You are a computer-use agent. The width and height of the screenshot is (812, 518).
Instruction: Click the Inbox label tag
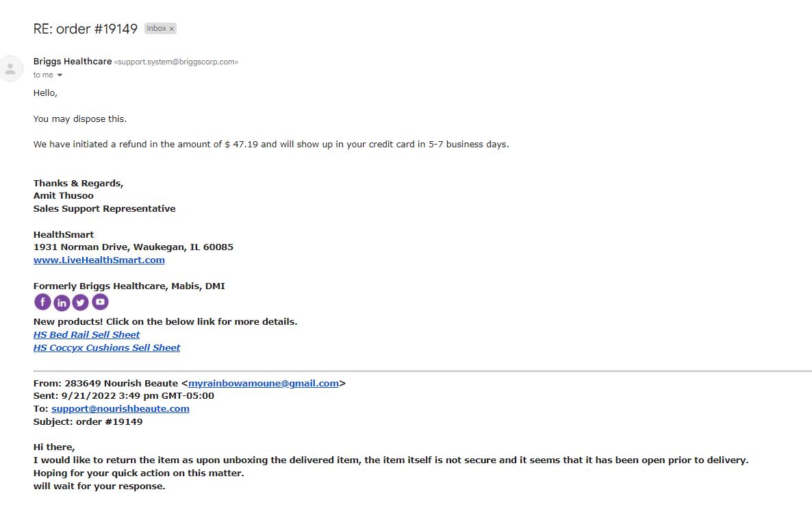pos(156,29)
